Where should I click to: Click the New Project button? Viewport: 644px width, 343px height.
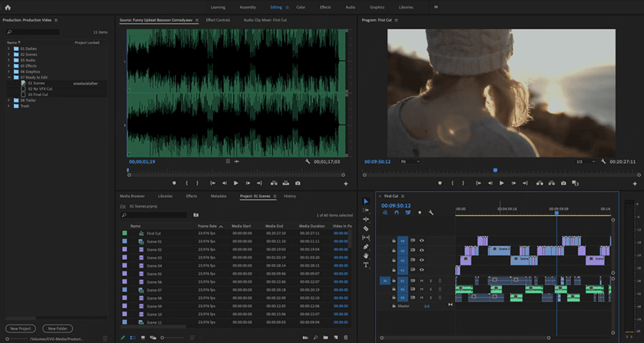coord(21,328)
